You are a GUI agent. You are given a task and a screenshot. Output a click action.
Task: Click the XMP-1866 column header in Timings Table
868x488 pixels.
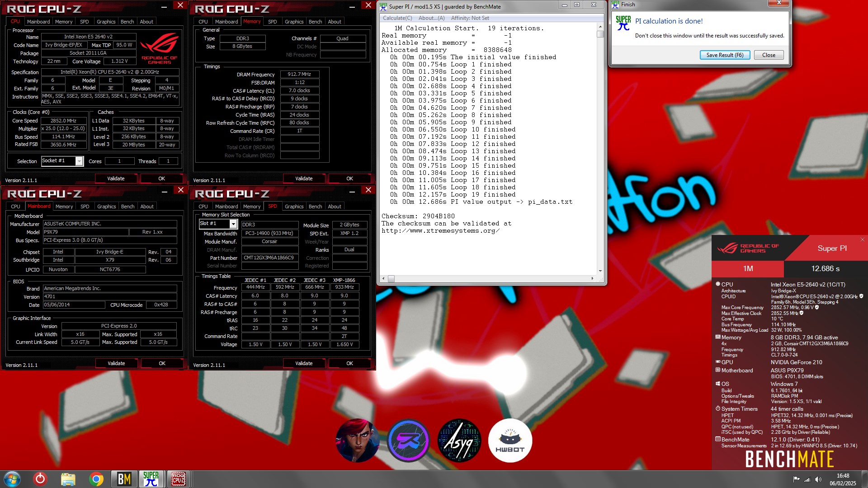point(344,280)
